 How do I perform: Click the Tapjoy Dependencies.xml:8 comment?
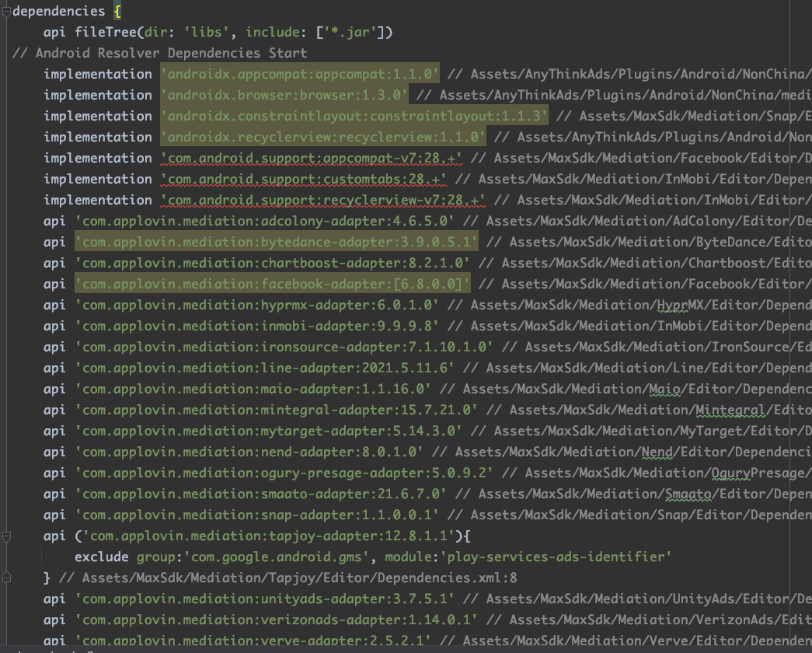288,578
